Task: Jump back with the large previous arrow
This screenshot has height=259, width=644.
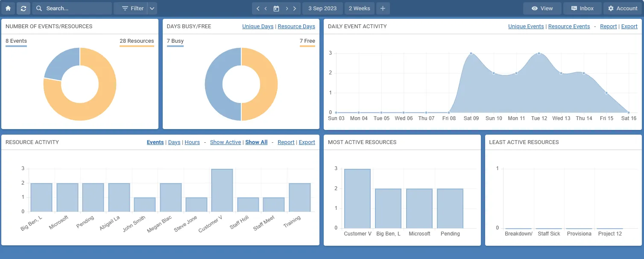Action: click(258, 9)
